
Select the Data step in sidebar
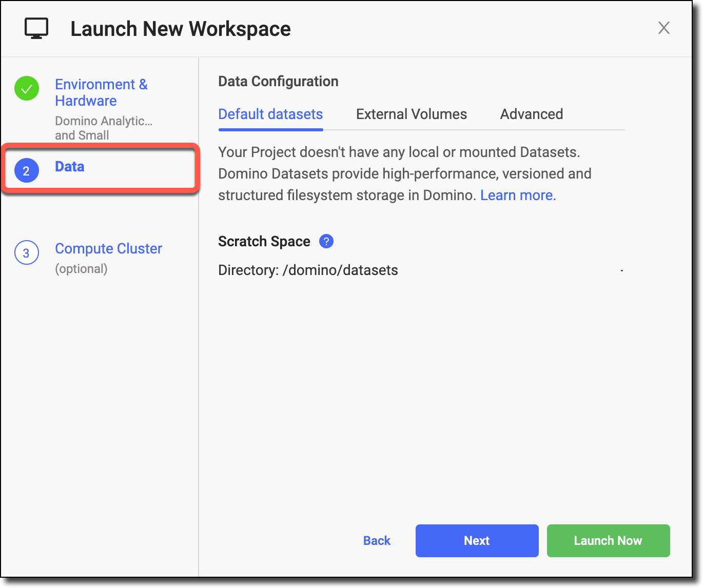coord(70,166)
